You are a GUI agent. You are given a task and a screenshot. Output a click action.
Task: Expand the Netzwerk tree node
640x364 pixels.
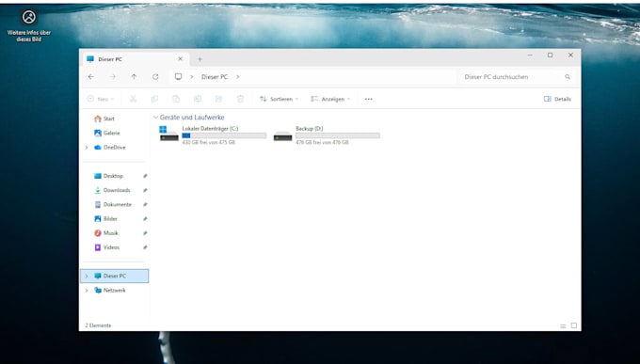[87, 290]
